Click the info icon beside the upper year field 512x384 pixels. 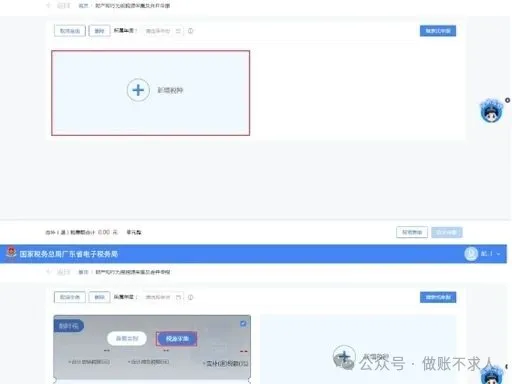[190, 31]
